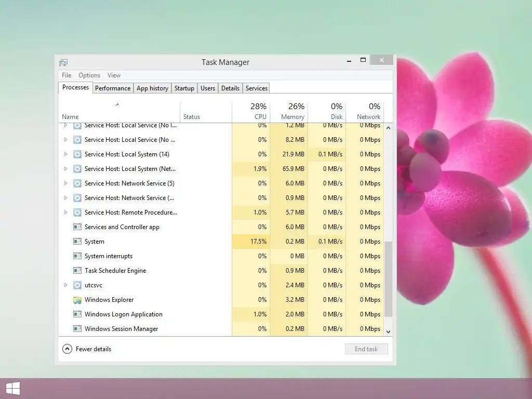Select the Task Scheduler Engine row
This screenshot has width=532, height=399.
coord(221,271)
